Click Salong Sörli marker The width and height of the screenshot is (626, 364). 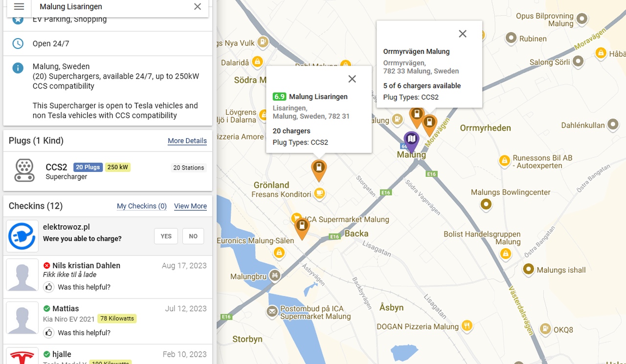(578, 62)
